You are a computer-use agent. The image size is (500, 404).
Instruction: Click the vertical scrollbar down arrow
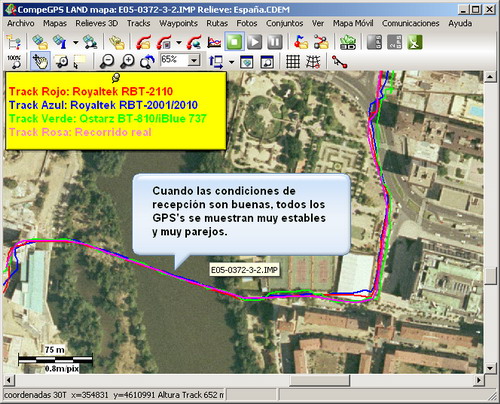point(490,368)
